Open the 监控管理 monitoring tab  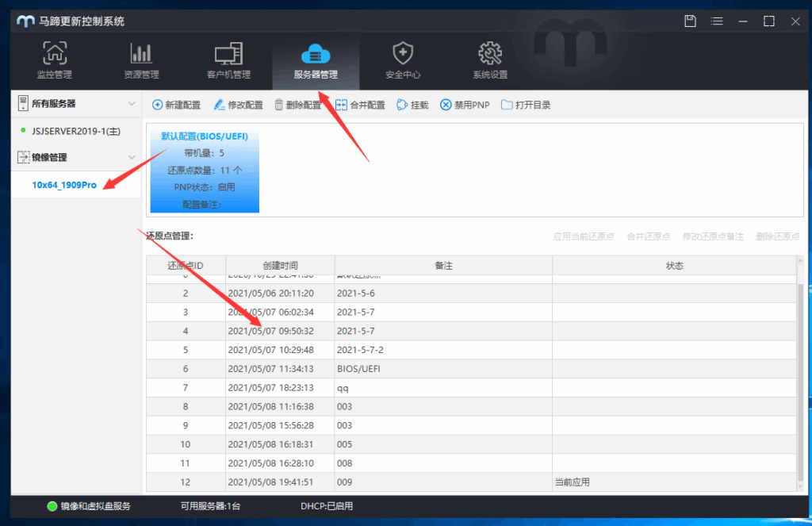tap(54, 60)
